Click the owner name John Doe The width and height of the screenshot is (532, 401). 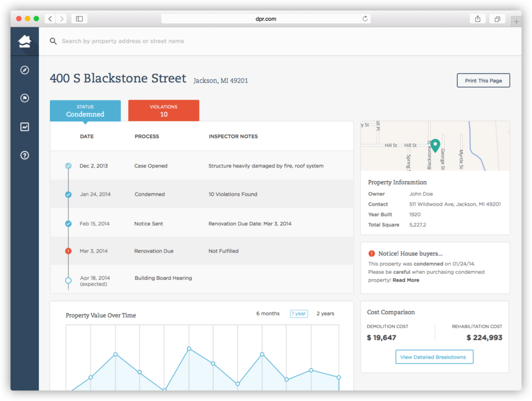(x=421, y=194)
